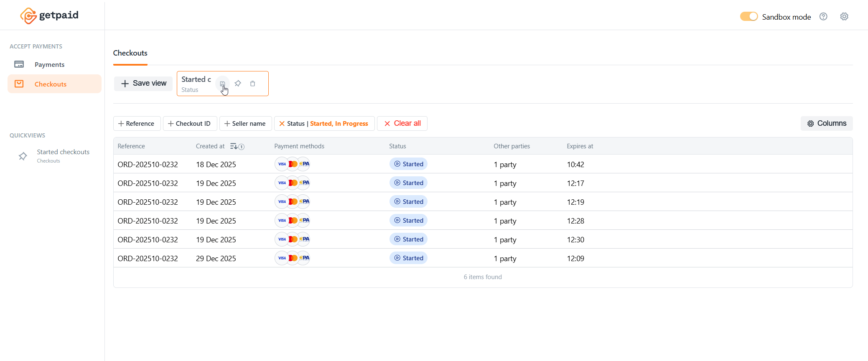Open the checkout row created 18 Dec 2025
The image size is (868, 361).
(x=483, y=164)
